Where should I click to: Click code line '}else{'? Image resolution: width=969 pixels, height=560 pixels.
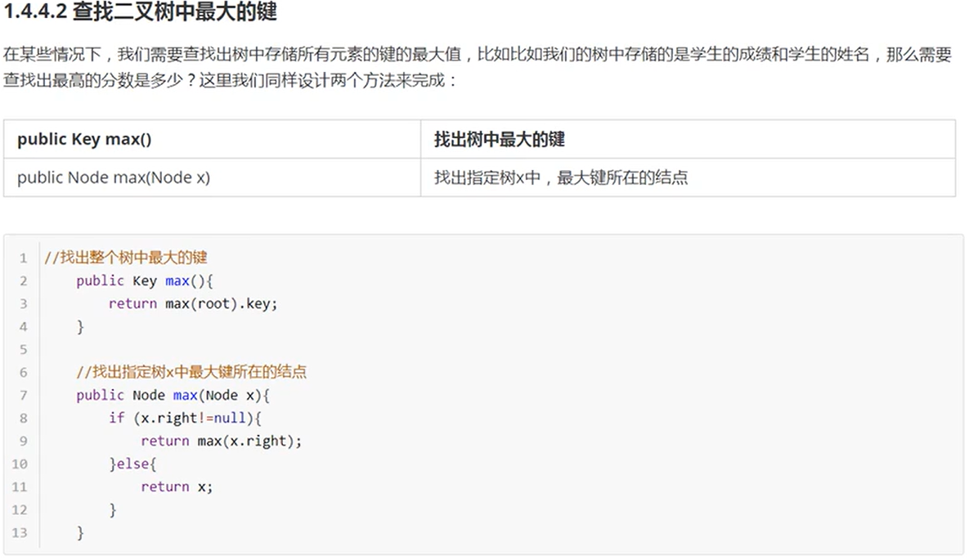tap(132, 464)
